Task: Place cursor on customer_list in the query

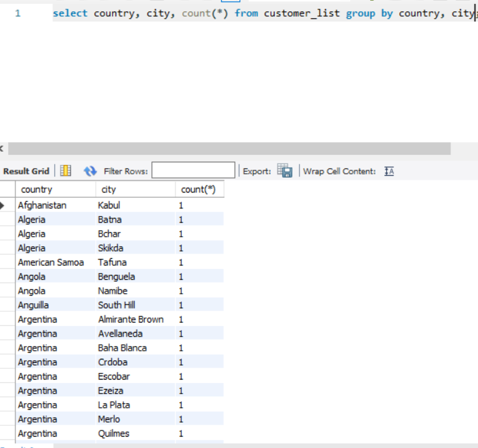Action: pos(302,13)
